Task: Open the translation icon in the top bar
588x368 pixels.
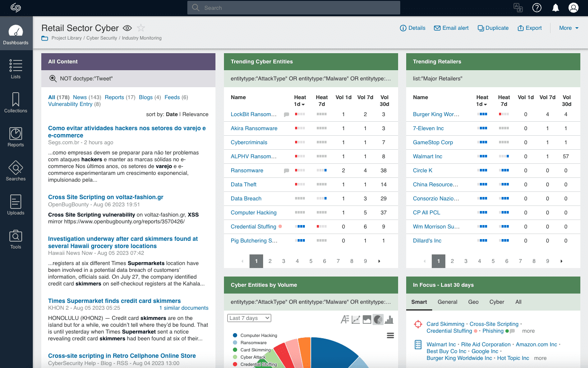Action: [x=518, y=8]
